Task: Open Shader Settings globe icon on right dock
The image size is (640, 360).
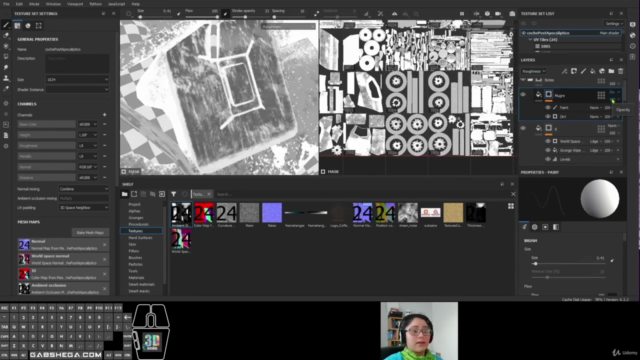Action: [x=632, y=36]
